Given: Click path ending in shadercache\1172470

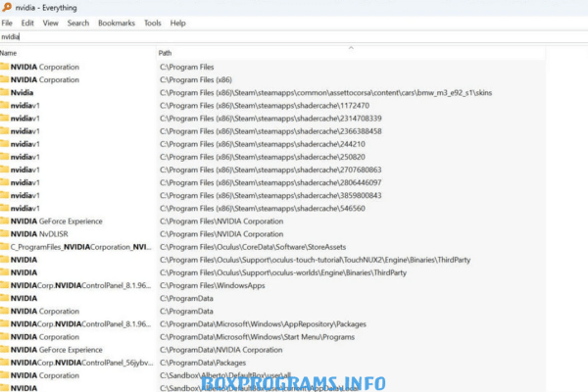Looking at the screenshot, I should click(x=265, y=106).
